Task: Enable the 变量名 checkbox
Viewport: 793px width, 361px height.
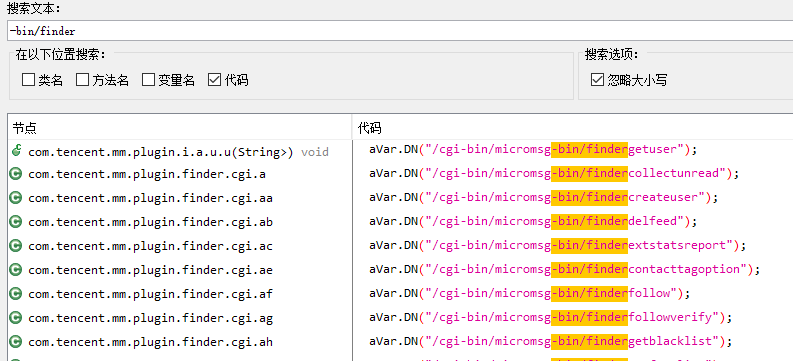Action: pos(148,80)
